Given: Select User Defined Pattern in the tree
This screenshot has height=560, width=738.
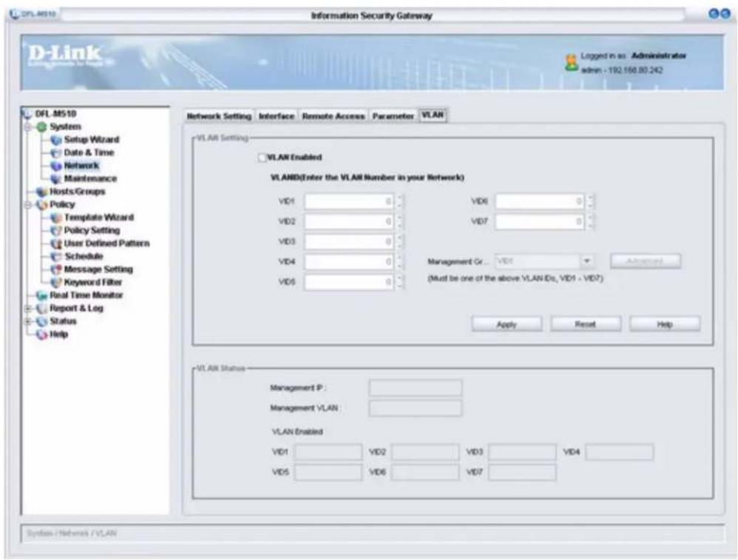Looking at the screenshot, I should coord(106,243).
